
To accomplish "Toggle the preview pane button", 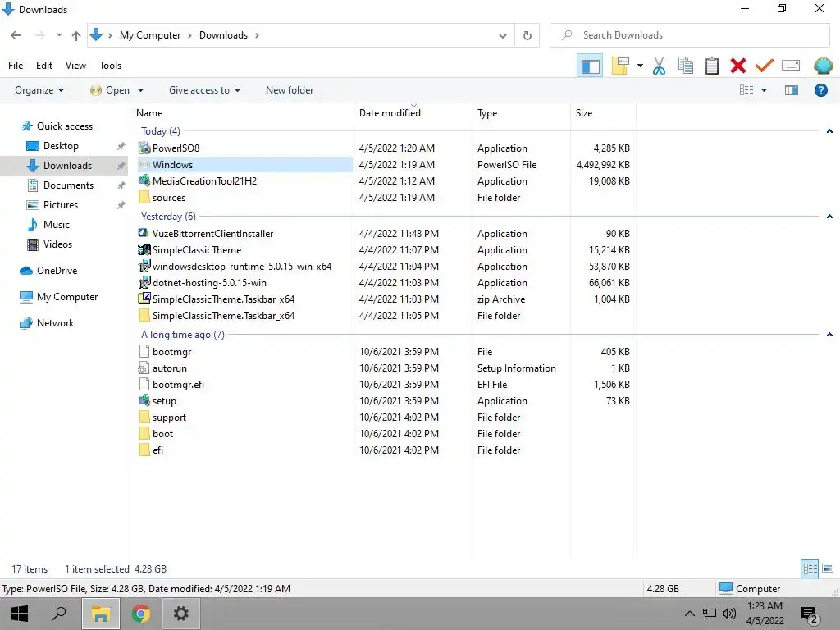I will (x=792, y=90).
